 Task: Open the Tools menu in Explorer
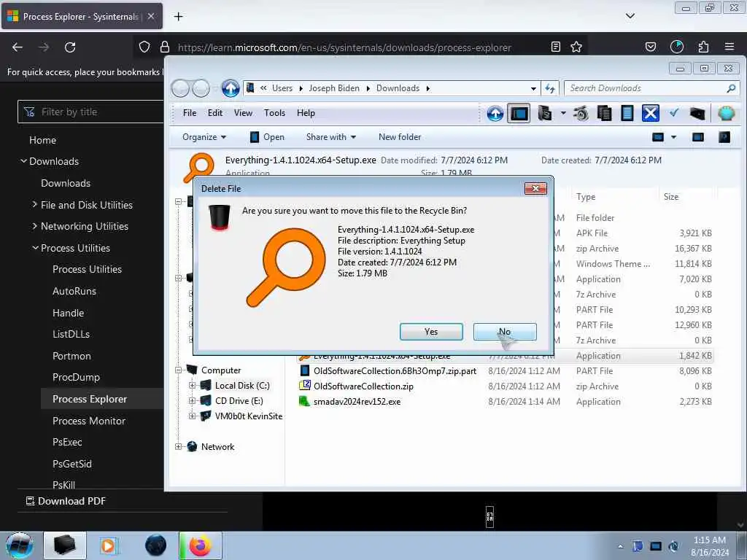tap(274, 113)
